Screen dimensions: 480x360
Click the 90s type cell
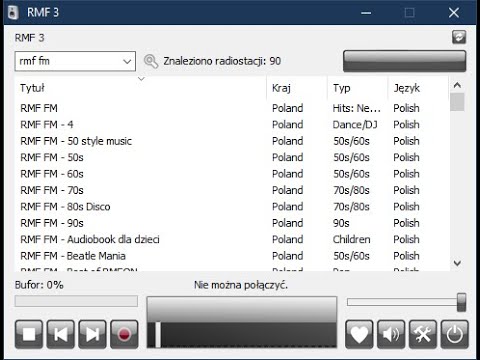[341, 223]
